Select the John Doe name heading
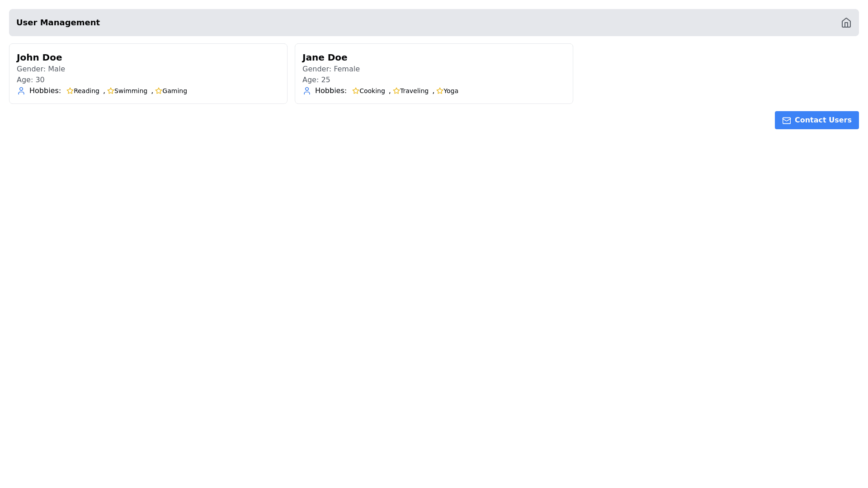 click(39, 57)
